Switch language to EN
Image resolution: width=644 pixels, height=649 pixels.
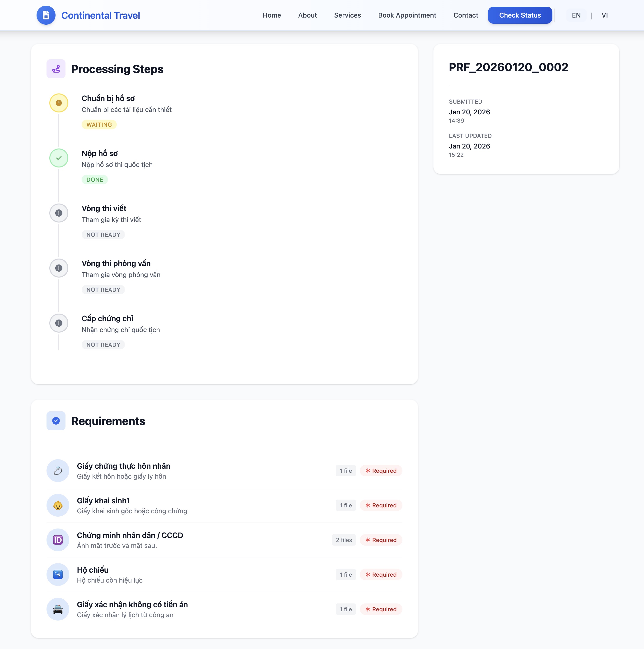[576, 15]
